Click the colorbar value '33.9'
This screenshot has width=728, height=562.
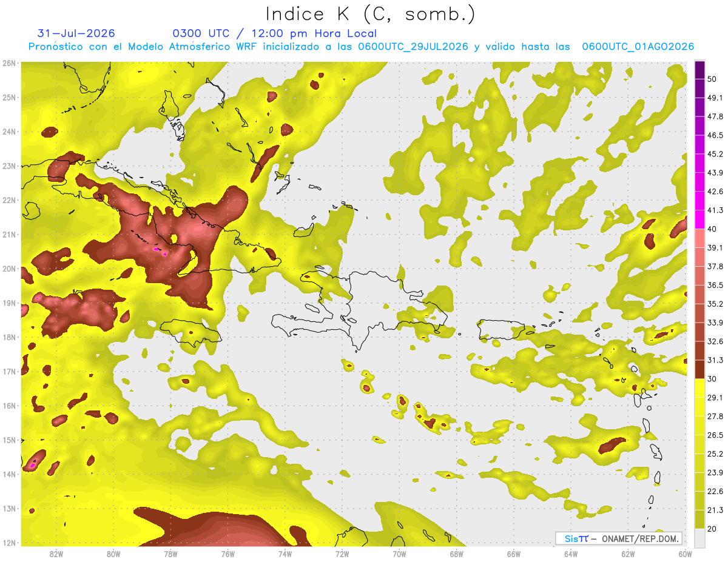click(715, 323)
